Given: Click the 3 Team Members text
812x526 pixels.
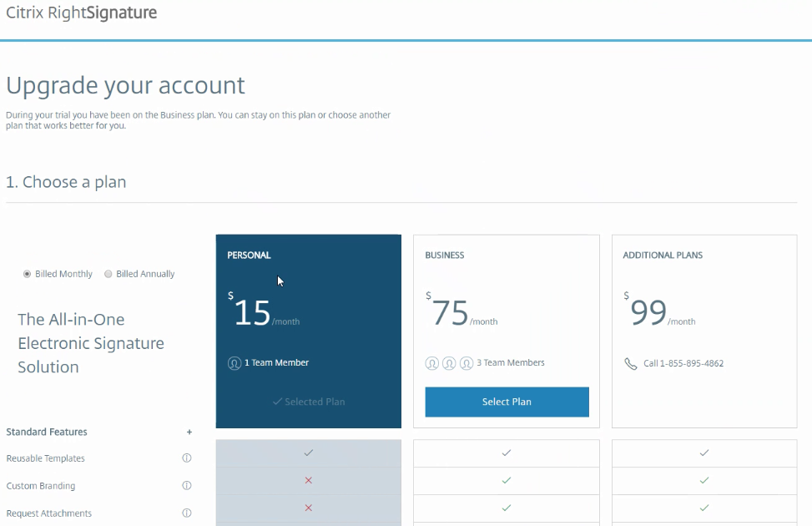Looking at the screenshot, I should 511,362.
